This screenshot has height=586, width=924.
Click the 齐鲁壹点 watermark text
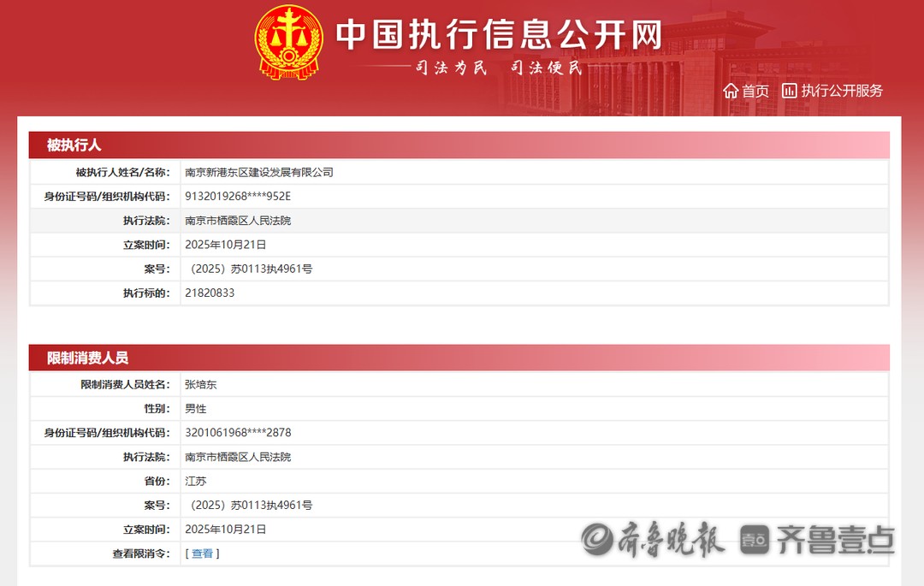[835, 539]
